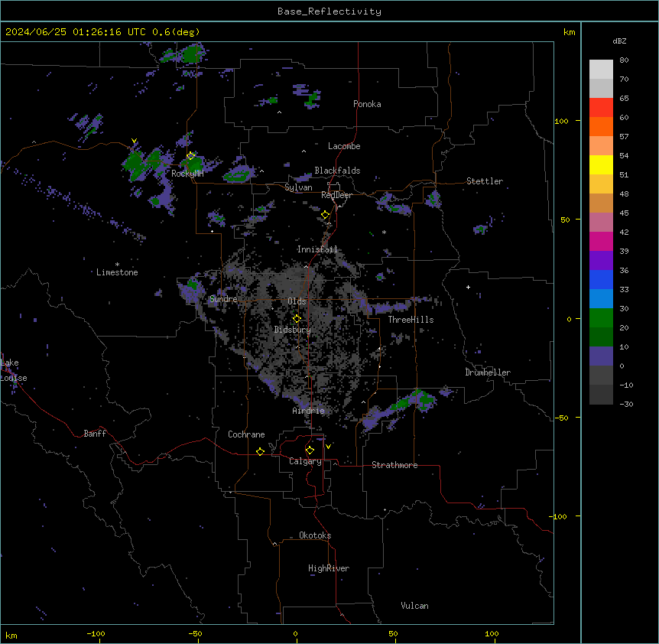Click the Sundre label

(223, 299)
